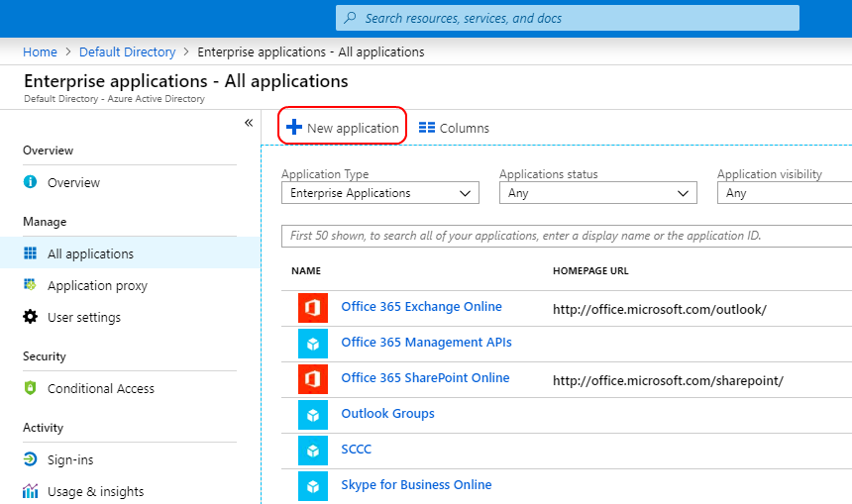Image resolution: width=852 pixels, height=504 pixels.
Task: Click Office 365 SharePoint Online app icon
Action: coord(313,379)
